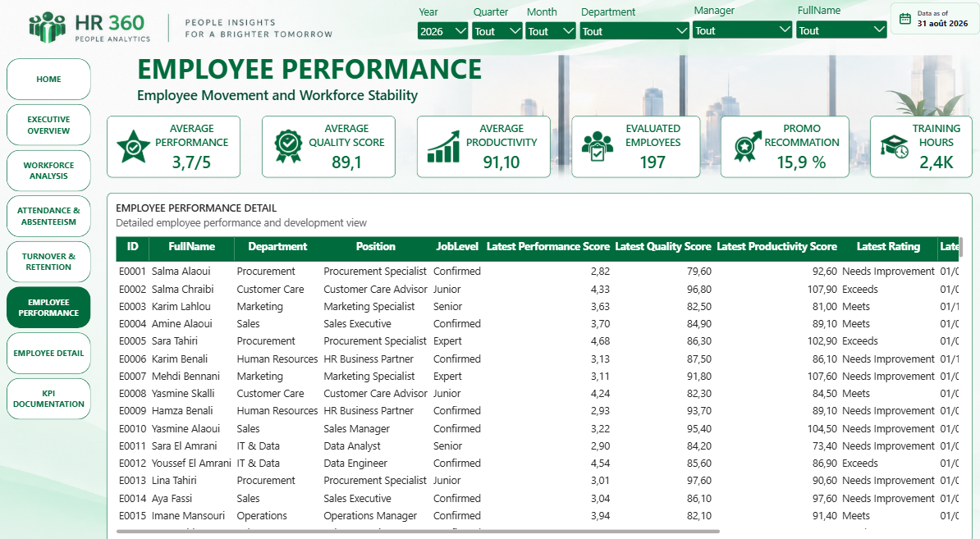This screenshot has width=980, height=539.
Task: Click Sara El Amrani's Data Analyst position
Action: click(352, 446)
